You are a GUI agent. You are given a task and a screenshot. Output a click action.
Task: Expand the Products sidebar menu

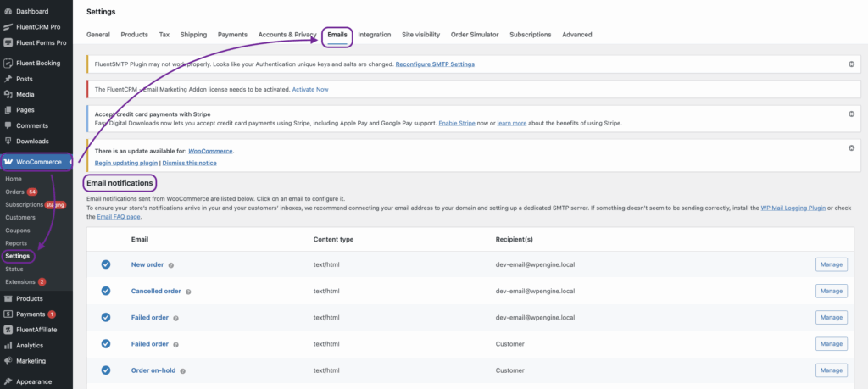tap(29, 298)
